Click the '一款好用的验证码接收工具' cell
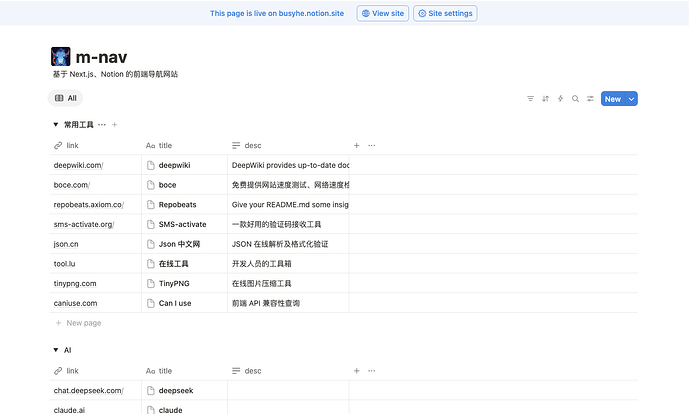 (289, 225)
